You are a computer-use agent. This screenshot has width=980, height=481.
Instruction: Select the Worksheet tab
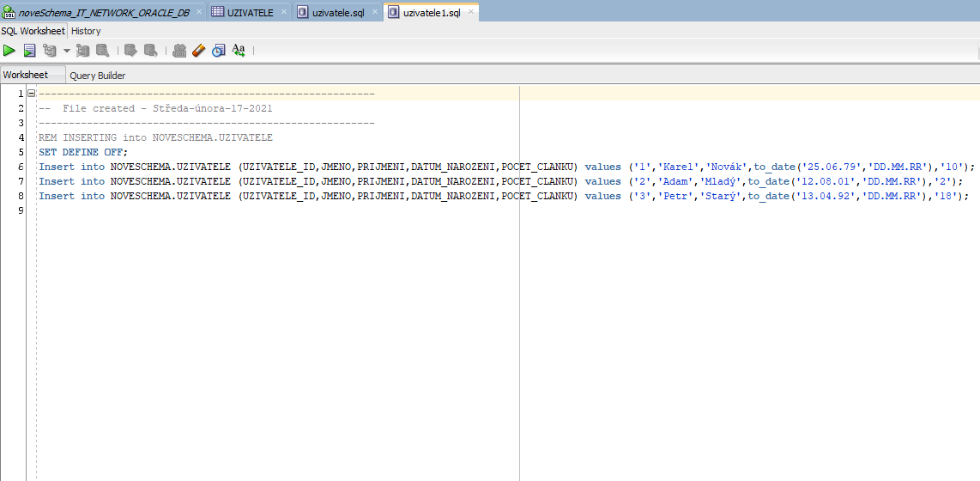pos(26,75)
